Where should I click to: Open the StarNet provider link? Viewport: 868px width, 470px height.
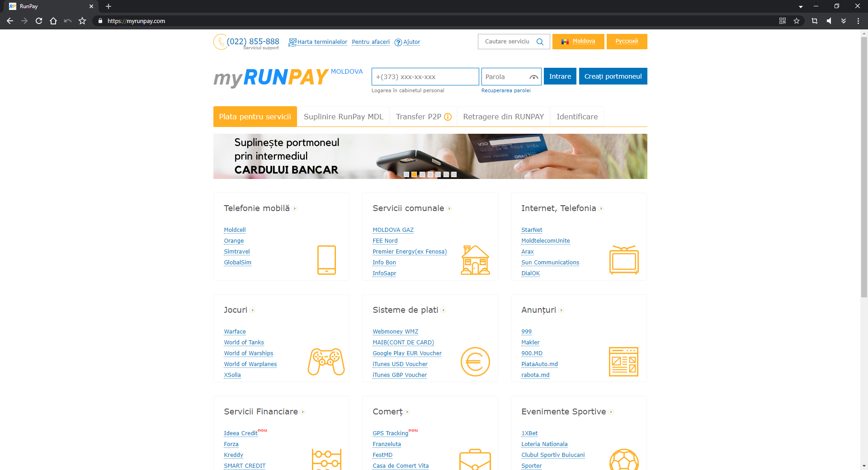tap(532, 230)
